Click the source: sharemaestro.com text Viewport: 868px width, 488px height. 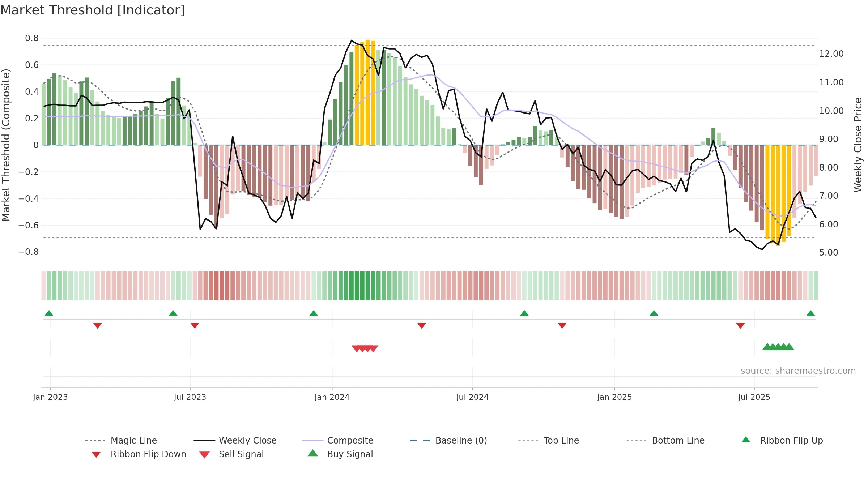(798, 371)
